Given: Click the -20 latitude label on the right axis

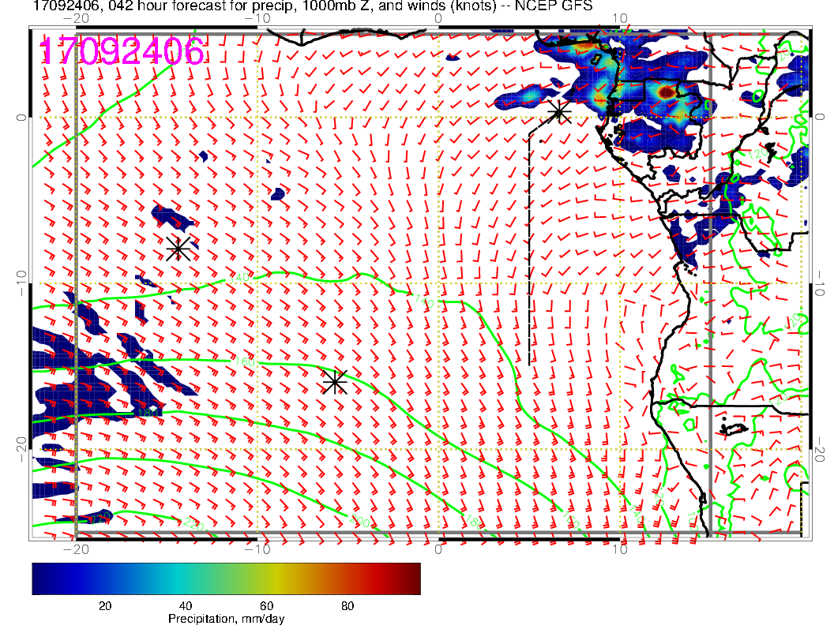Looking at the screenshot, I should click(819, 449).
